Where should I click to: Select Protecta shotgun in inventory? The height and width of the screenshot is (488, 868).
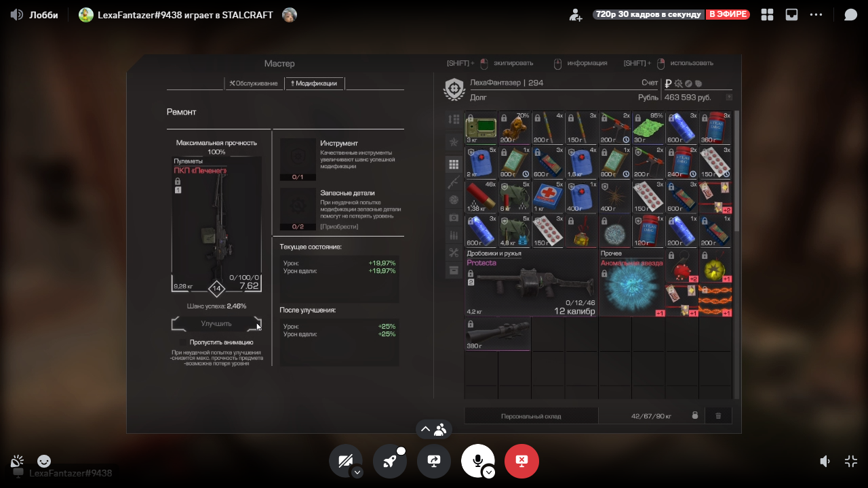point(530,283)
